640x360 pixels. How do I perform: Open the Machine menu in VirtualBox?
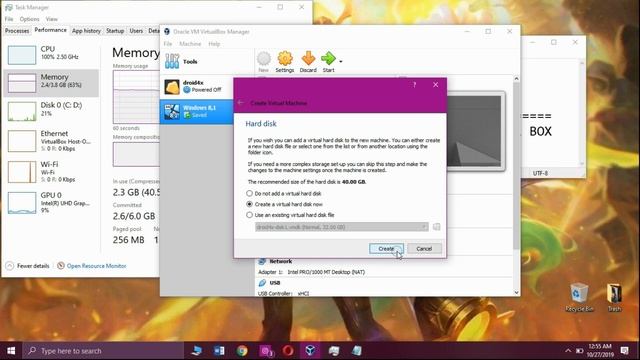point(190,44)
